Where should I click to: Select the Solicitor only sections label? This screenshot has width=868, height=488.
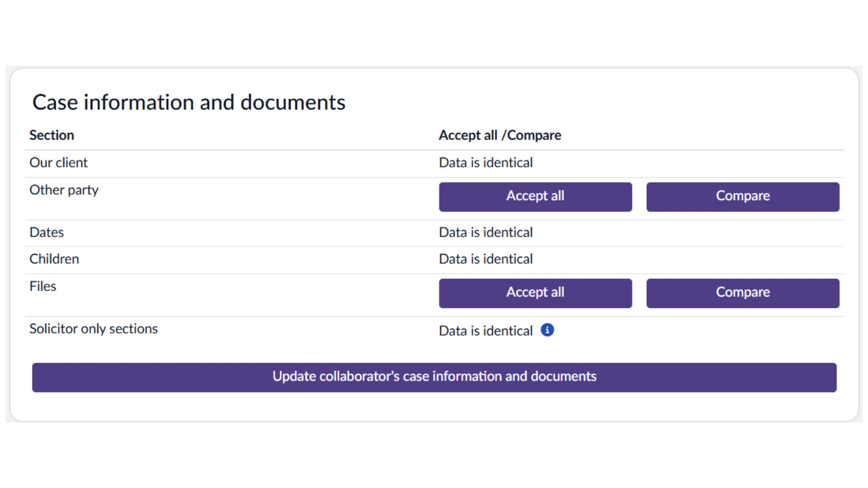pos(93,329)
